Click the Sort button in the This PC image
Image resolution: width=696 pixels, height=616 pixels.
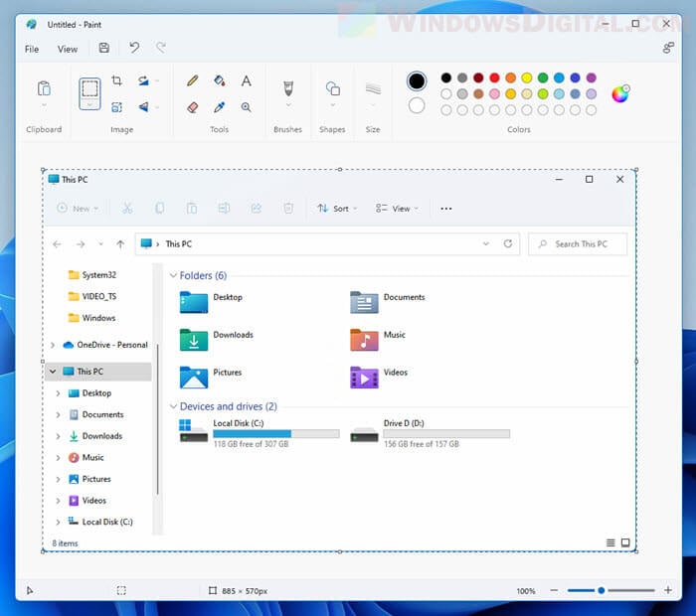click(x=337, y=209)
